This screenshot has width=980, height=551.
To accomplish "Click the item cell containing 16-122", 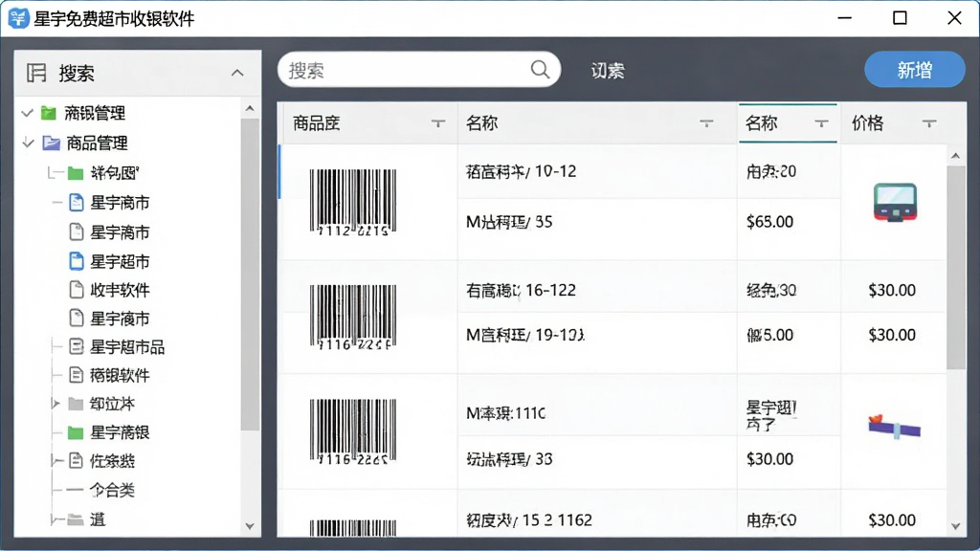I will pos(597,287).
